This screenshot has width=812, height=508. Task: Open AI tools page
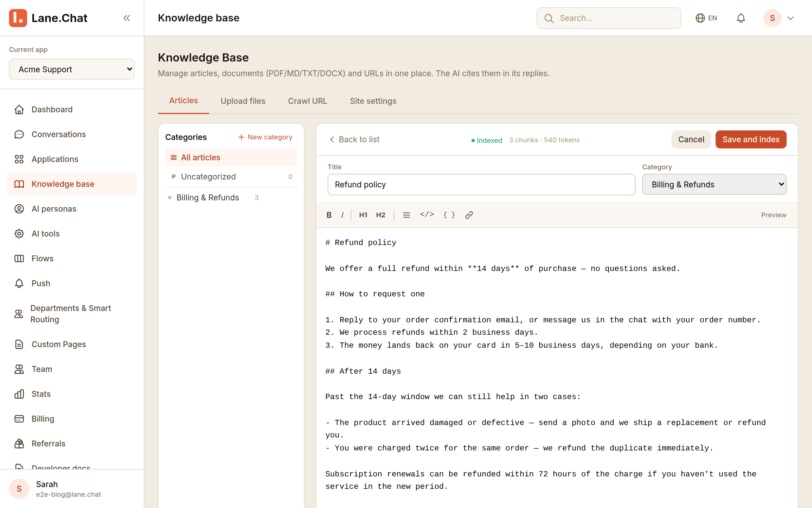pyautogui.click(x=72, y=234)
